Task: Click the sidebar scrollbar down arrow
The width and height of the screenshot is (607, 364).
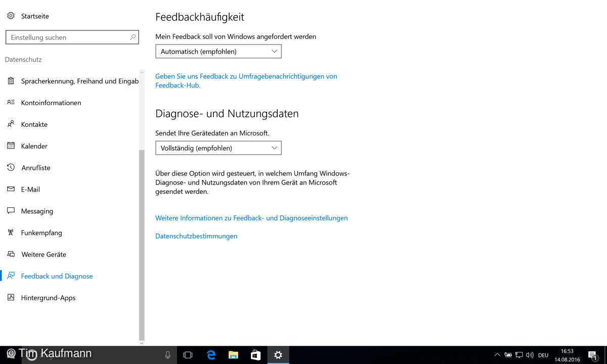Action: pos(142,342)
